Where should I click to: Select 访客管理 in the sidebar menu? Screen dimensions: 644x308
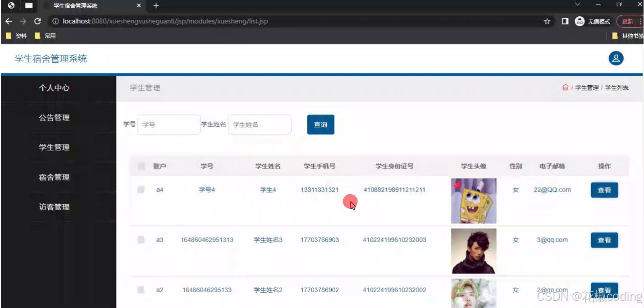[x=54, y=207]
